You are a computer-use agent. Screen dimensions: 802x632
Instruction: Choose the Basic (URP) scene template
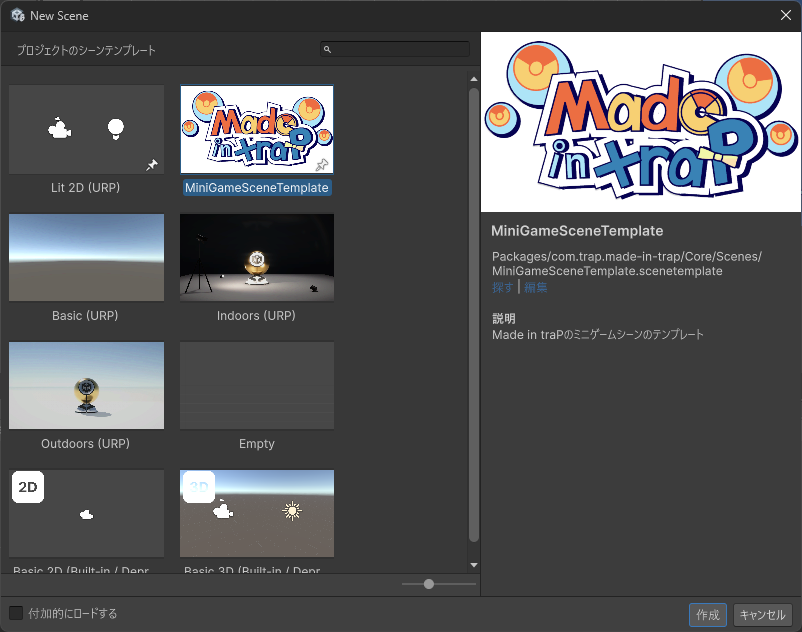[86, 257]
